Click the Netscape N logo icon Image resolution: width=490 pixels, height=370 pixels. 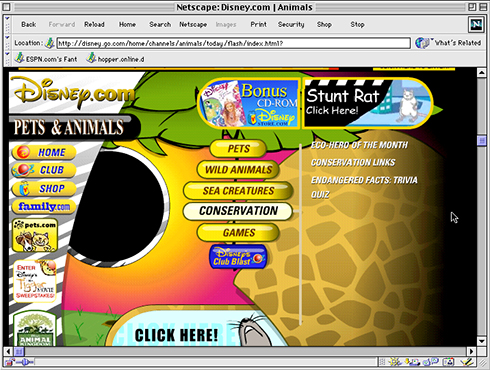click(x=476, y=25)
